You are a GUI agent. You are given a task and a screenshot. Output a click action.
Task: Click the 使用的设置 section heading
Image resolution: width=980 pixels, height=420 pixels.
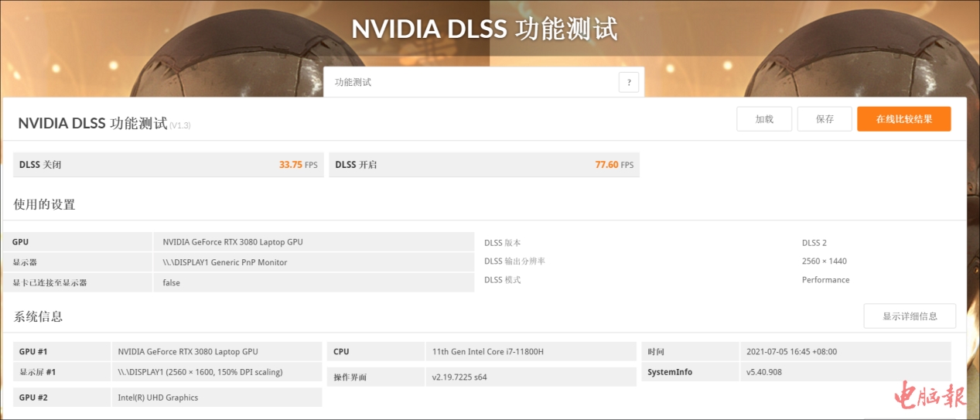[x=44, y=205]
